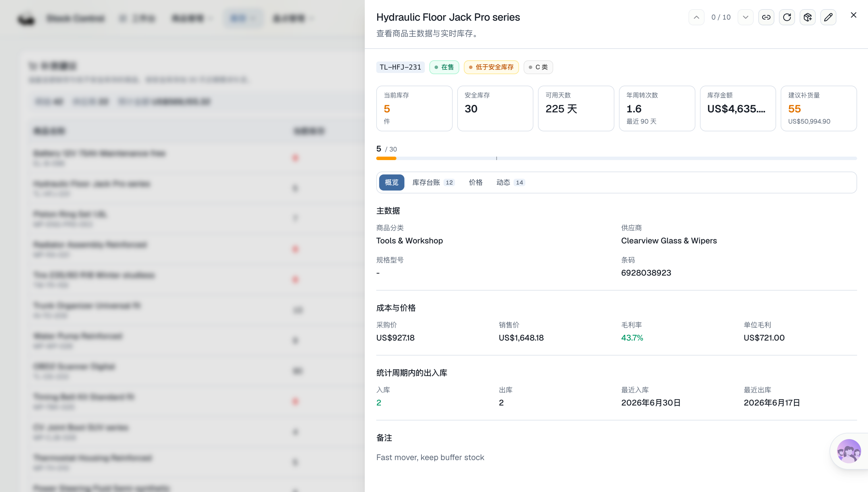Refresh the product details
The height and width of the screenshot is (492, 868).
pos(787,17)
